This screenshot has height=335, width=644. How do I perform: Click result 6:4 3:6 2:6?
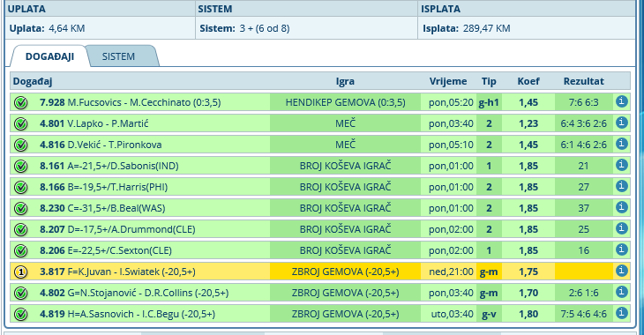584,123
